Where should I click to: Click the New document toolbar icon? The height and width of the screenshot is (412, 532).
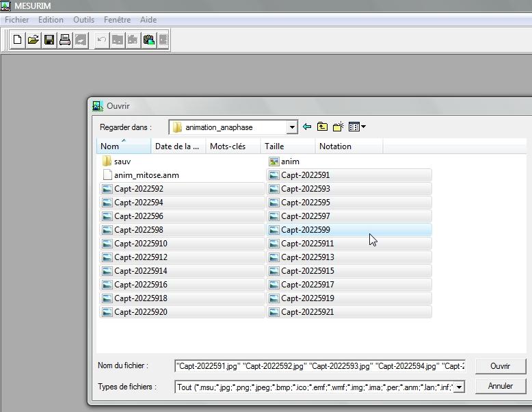coord(18,40)
